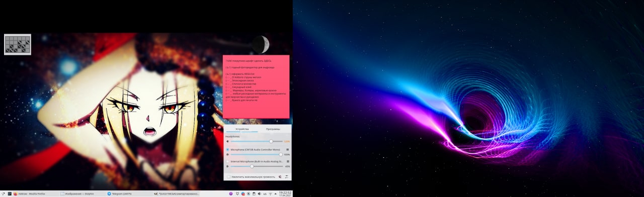This screenshot has height=197, width=644.
Task: Expand hidden system tray icons arrow
Action: click(x=276, y=193)
